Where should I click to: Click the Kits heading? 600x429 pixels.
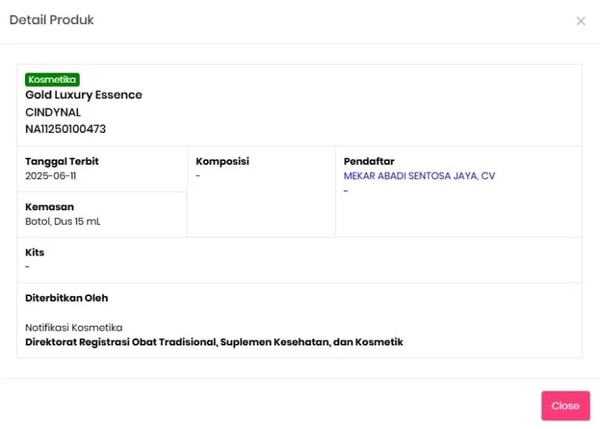point(35,253)
